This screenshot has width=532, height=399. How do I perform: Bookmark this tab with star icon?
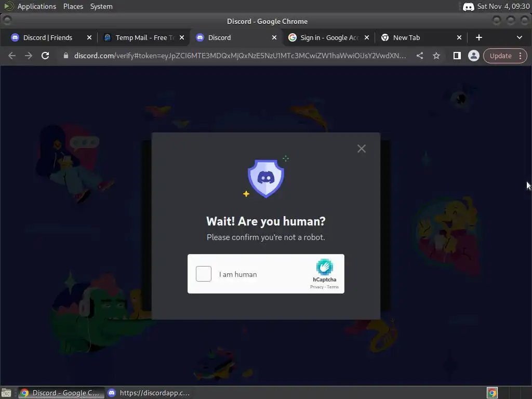[x=436, y=56]
